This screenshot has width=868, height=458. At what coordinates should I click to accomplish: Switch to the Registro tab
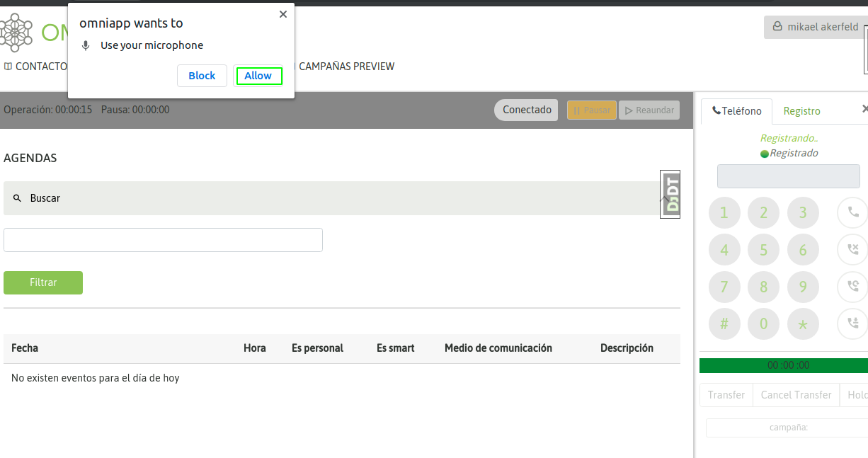801,111
